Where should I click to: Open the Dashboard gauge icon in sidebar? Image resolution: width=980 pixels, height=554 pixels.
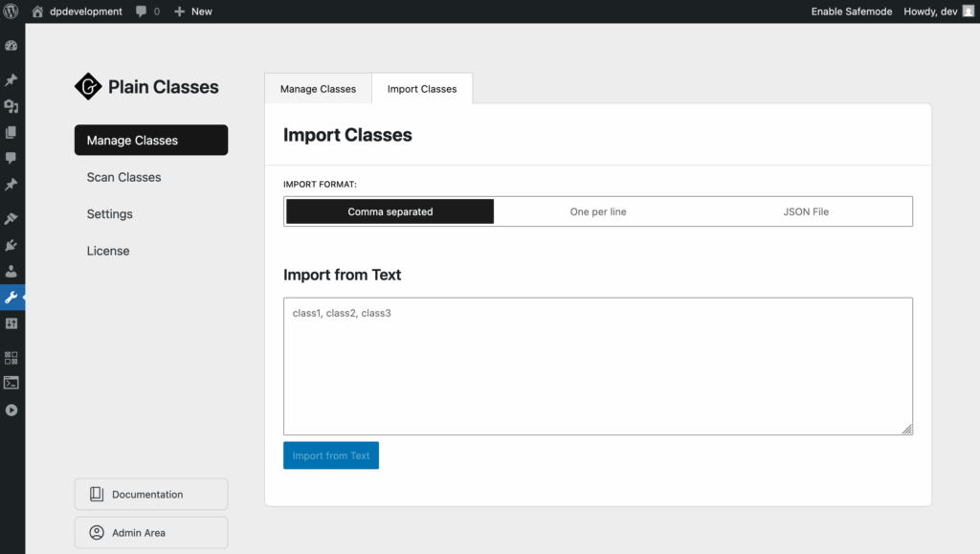11,46
